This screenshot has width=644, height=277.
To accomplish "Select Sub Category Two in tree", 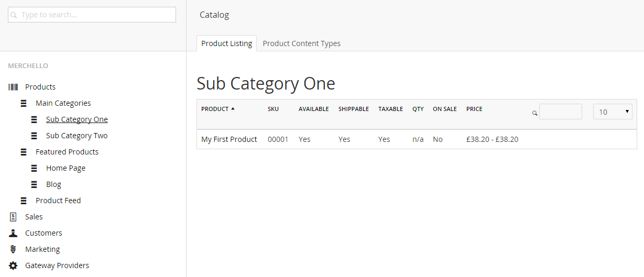I will (x=77, y=136).
